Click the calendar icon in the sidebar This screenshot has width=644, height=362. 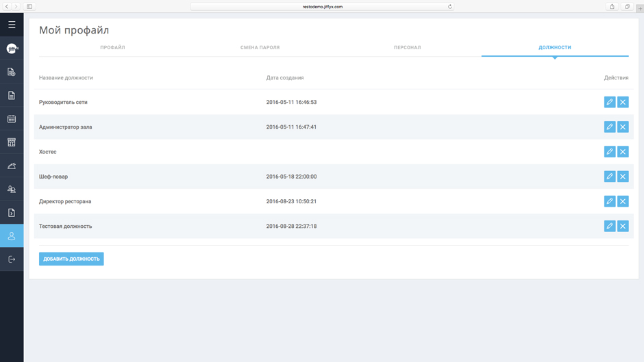pyautogui.click(x=12, y=119)
